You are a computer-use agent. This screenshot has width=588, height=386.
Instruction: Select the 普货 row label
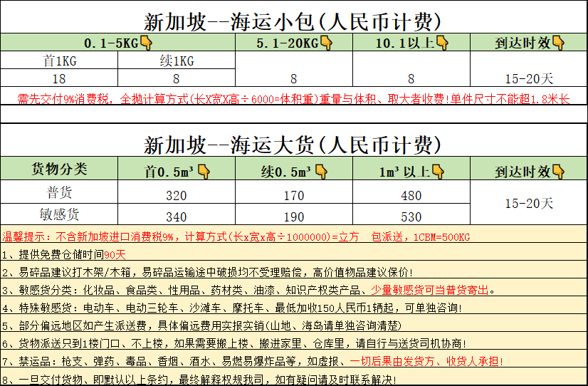pos(59,194)
